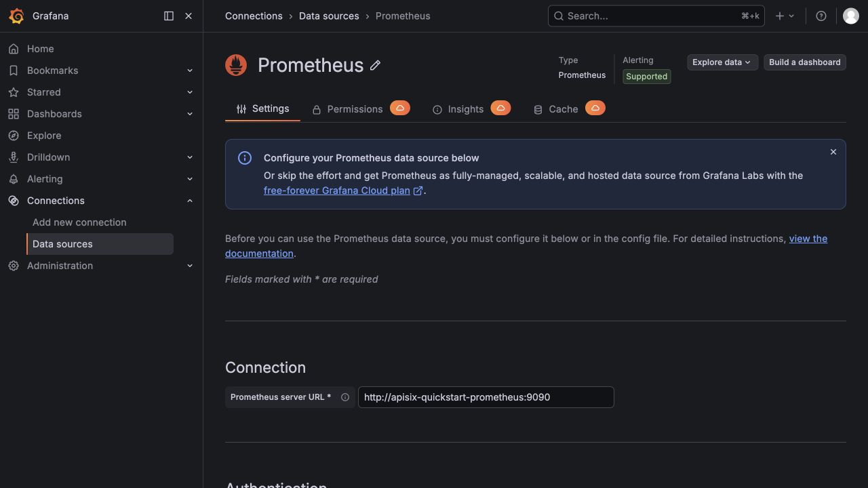
Task: Expand Dashboards section chevron
Action: (x=190, y=114)
